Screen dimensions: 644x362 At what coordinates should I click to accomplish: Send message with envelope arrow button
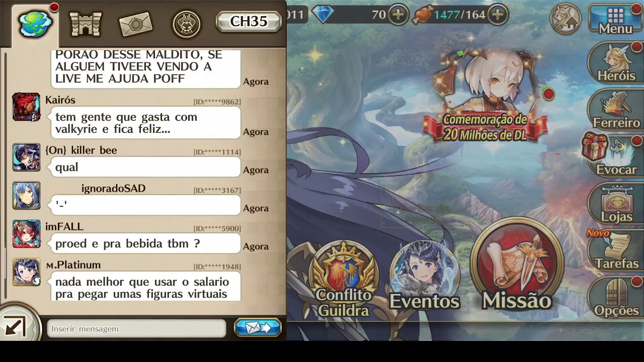pos(258,328)
